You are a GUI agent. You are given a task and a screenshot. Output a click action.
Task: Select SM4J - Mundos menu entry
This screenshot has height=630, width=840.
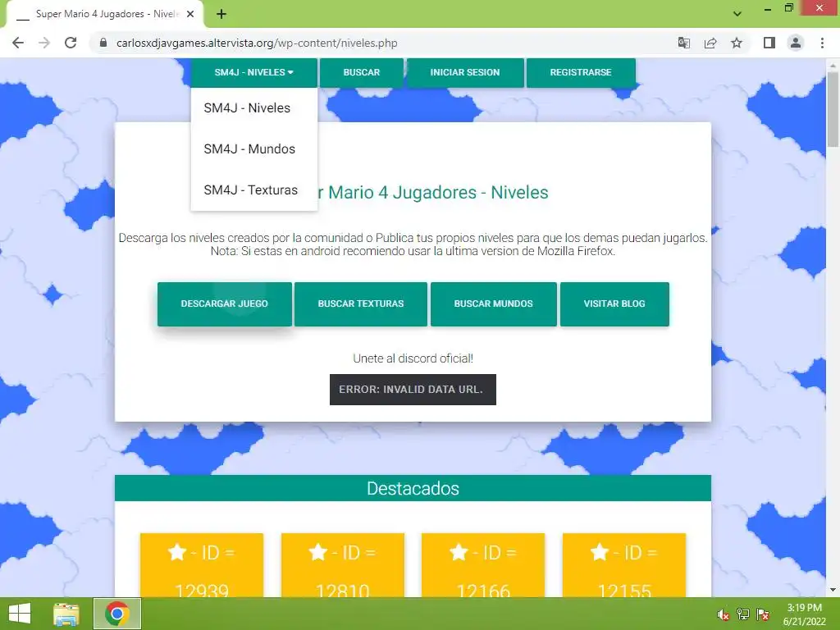254,149
